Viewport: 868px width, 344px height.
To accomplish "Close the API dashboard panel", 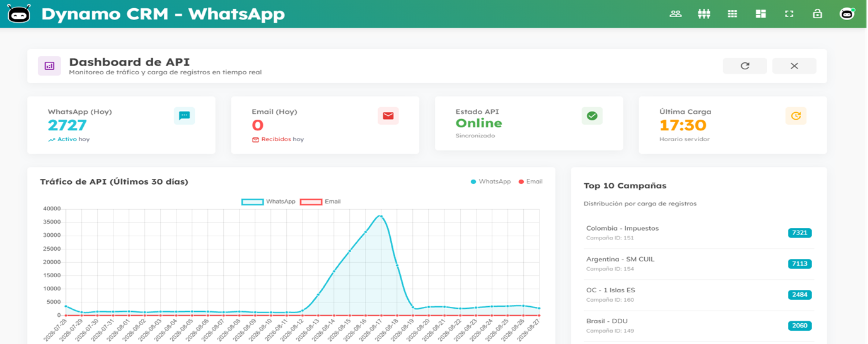I will [794, 66].
